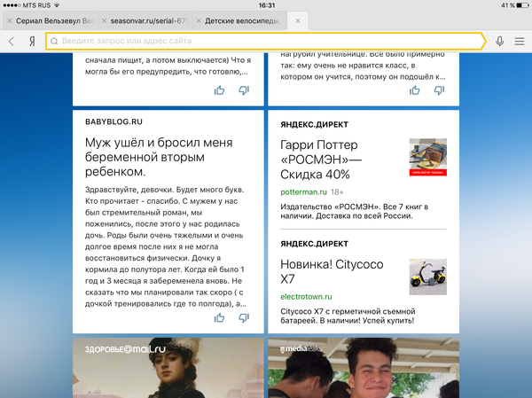The image size is (532, 398).
Task: Thumbs down the teacher story card
Action: (x=439, y=90)
